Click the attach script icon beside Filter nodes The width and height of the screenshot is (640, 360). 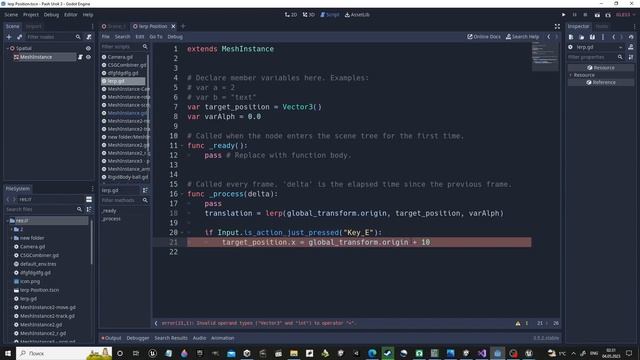89,37
